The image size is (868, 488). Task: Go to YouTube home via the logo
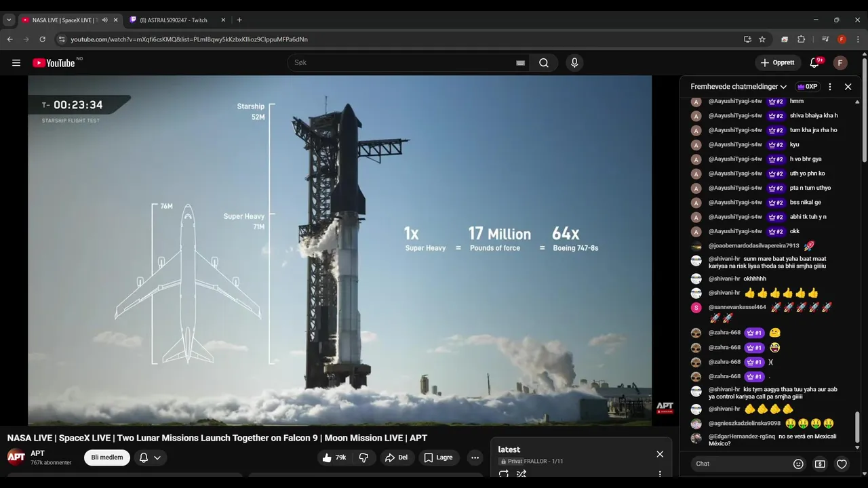pos(54,63)
